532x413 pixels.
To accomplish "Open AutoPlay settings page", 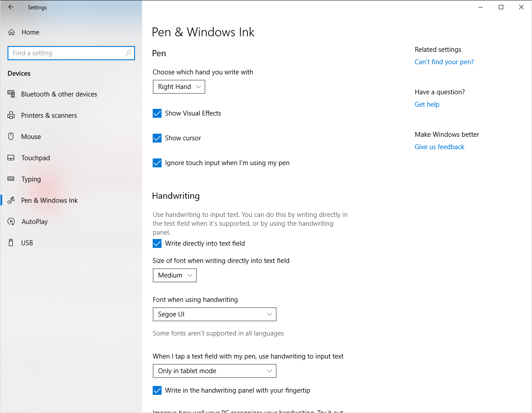I will point(71,222).
